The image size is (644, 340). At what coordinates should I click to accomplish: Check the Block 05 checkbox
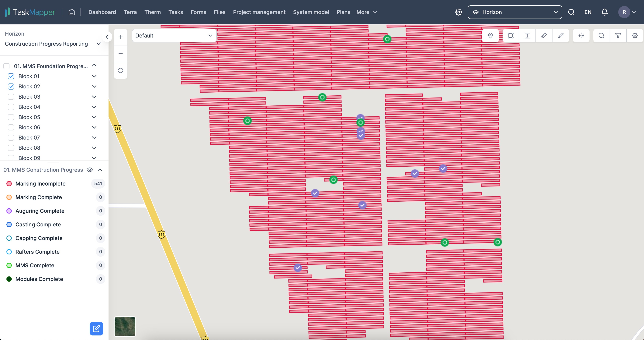[x=11, y=117]
